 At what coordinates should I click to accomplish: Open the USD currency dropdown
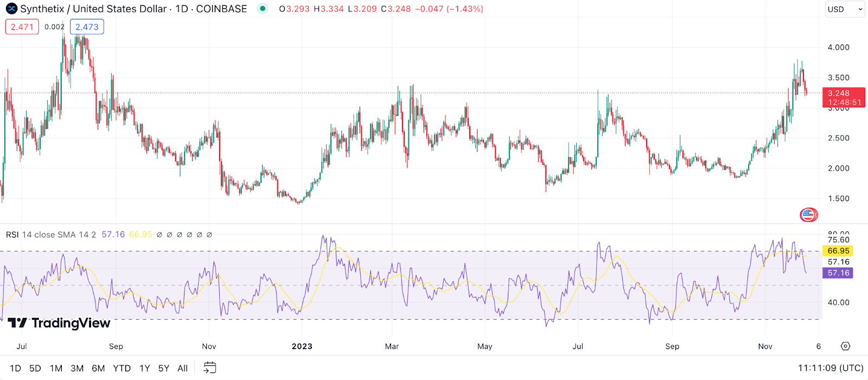coord(845,9)
